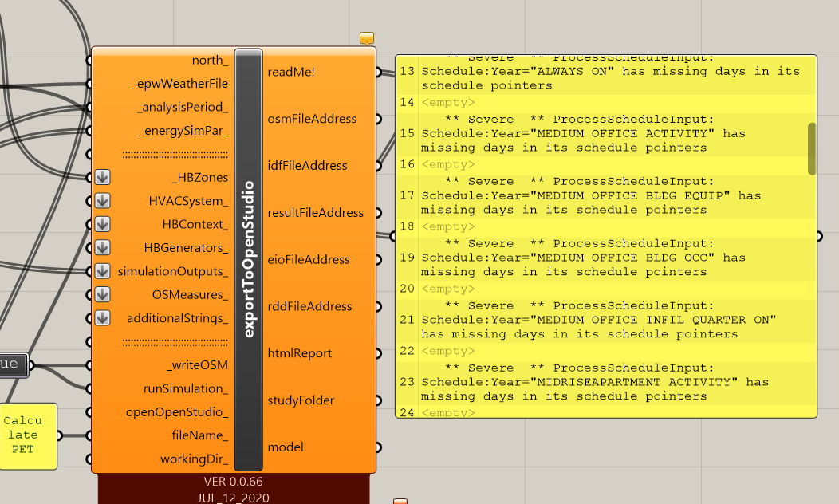Click the "VER 0.0.66" version label
This screenshot has height=504, width=839.
coord(234,482)
